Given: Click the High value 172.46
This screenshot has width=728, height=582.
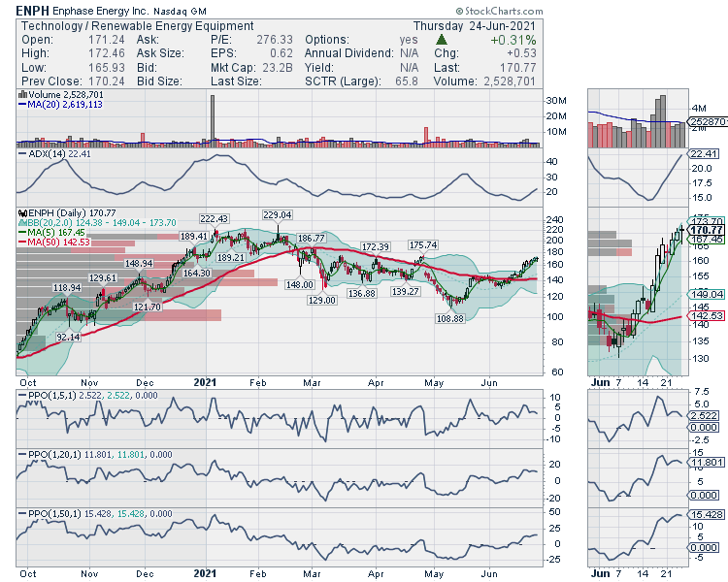Looking at the screenshot, I should 107,53.
